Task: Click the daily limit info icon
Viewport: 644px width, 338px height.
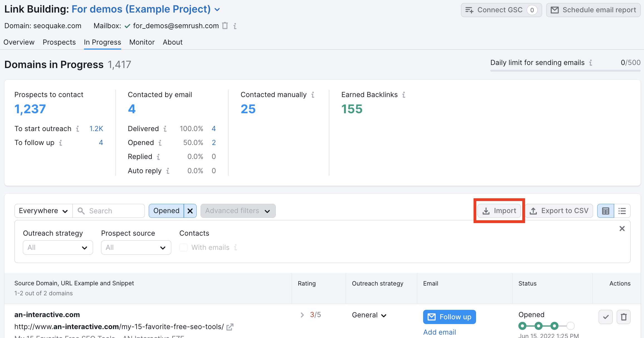Action: pos(591,63)
